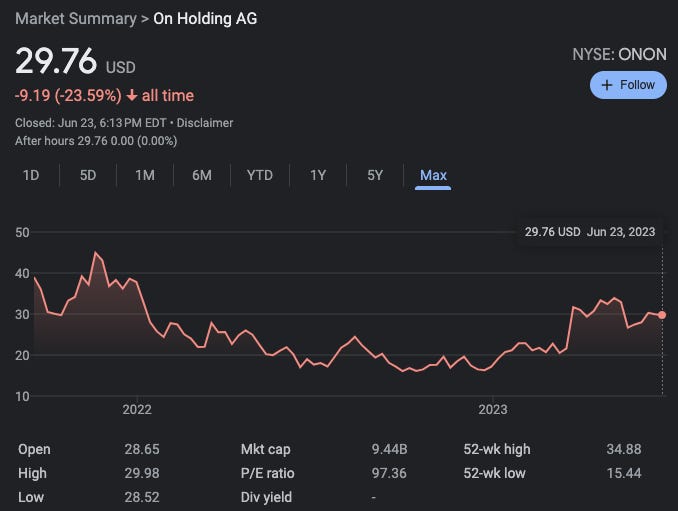Click the chart endpoint dot for Jun 23
The width and height of the screenshot is (678, 511).
tap(662, 315)
